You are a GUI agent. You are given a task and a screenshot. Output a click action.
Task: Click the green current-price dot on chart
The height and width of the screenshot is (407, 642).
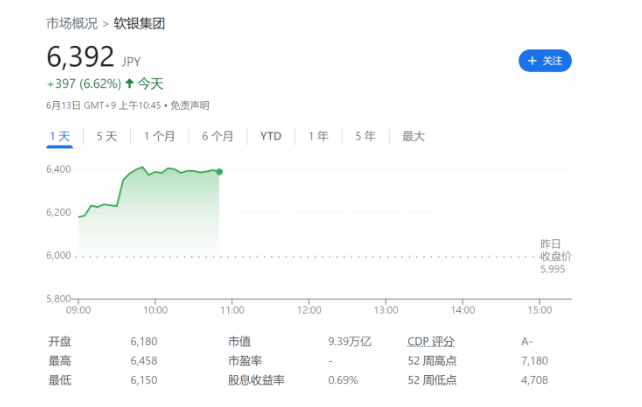(x=219, y=172)
